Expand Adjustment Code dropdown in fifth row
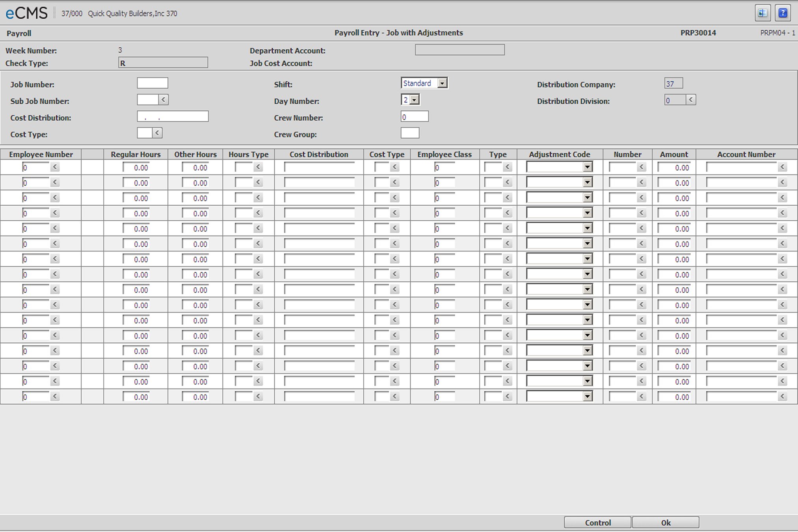Viewport: 798px width, 532px height. (x=587, y=229)
